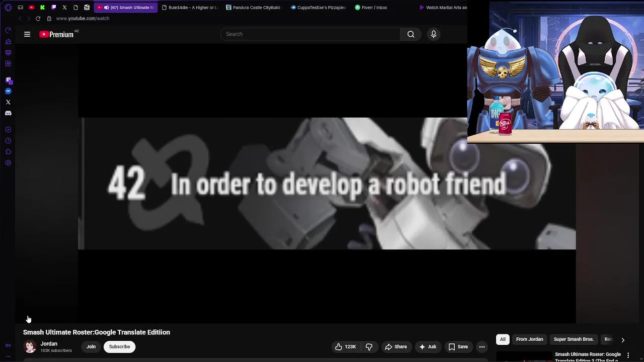Screen dimensions: 644x362
Task: Open the YouTube hamburger guide menu
Action: 27,34
